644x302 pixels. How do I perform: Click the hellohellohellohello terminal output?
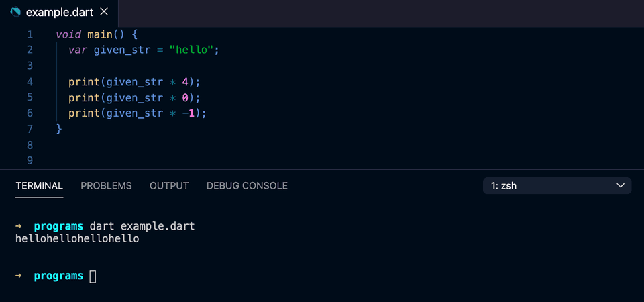pos(77,239)
